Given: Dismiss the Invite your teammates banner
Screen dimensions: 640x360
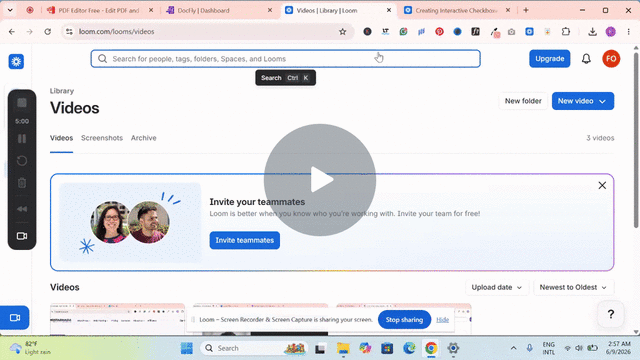Looking at the screenshot, I should click(602, 185).
